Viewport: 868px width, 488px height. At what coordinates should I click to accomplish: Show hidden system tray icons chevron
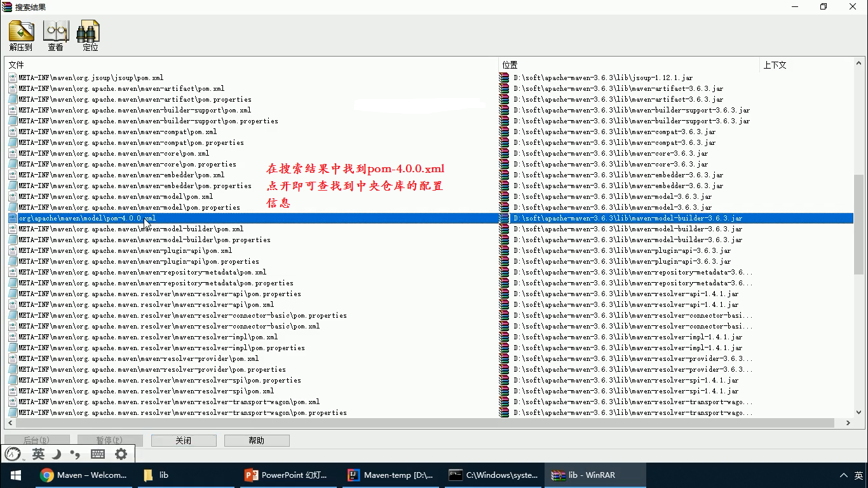click(844, 475)
